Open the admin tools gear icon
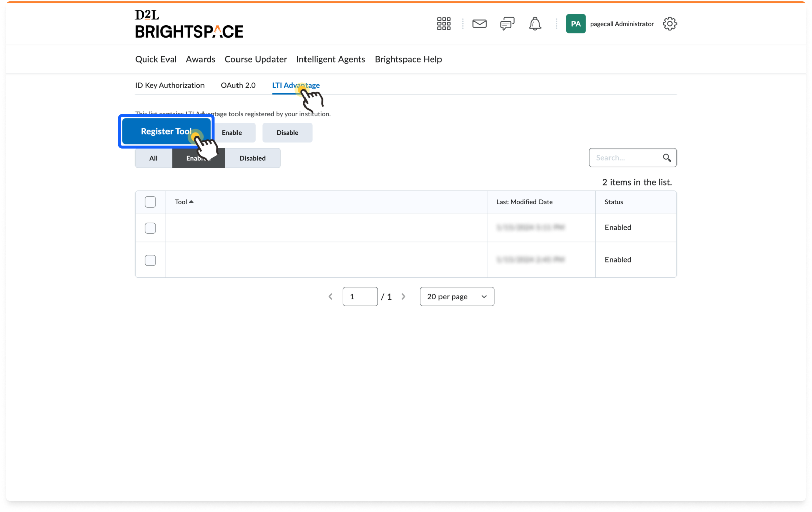 coord(669,24)
